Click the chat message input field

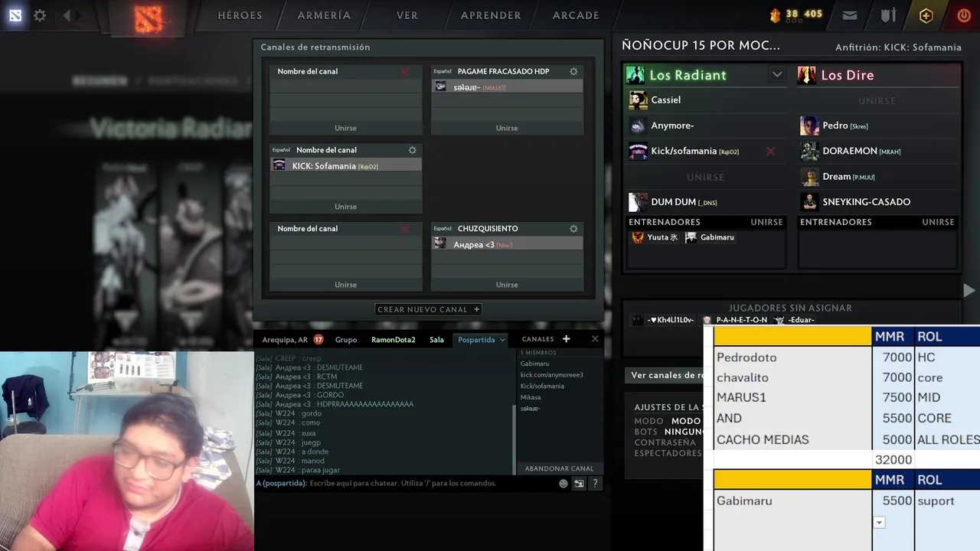(433, 484)
